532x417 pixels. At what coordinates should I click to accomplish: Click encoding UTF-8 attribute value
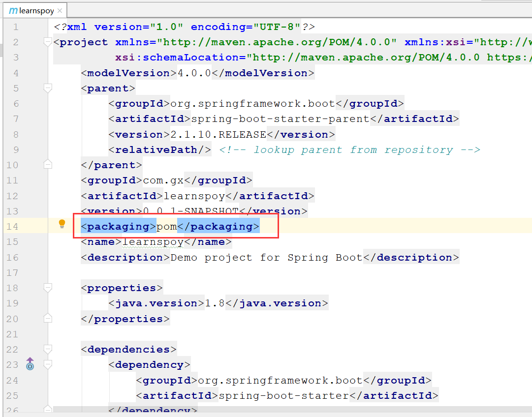tap(277, 27)
